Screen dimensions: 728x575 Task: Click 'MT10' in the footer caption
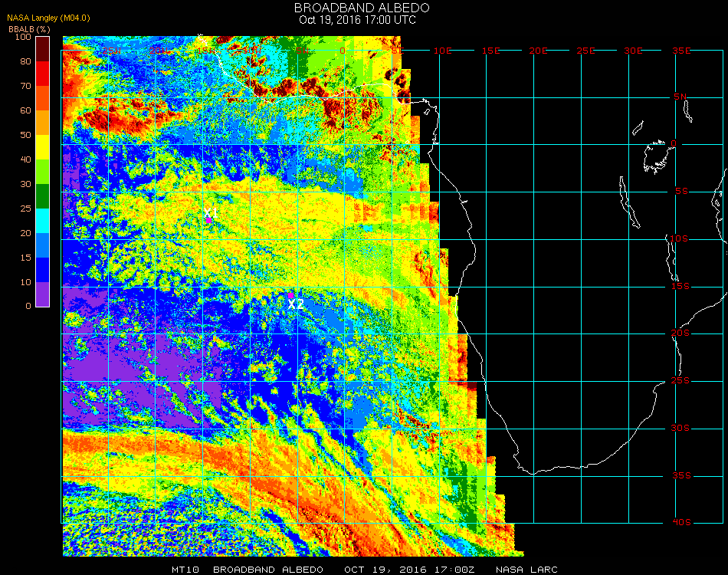coord(185,570)
